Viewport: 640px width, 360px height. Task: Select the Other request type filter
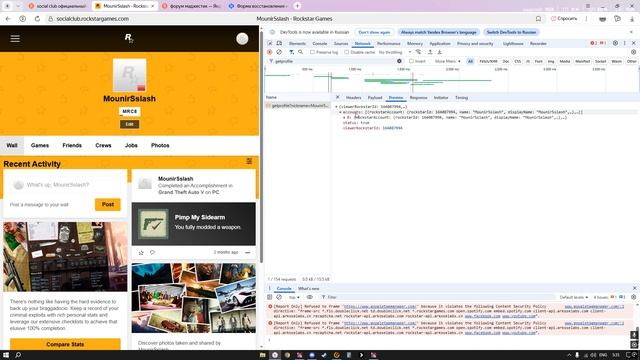[631, 61]
